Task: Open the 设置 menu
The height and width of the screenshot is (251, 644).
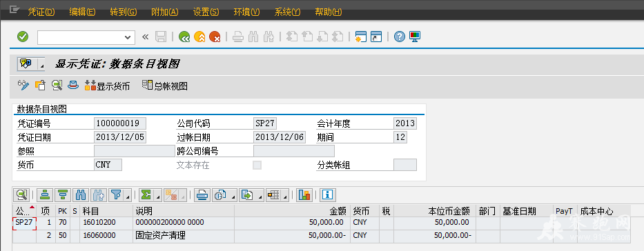Action: (x=206, y=12)
